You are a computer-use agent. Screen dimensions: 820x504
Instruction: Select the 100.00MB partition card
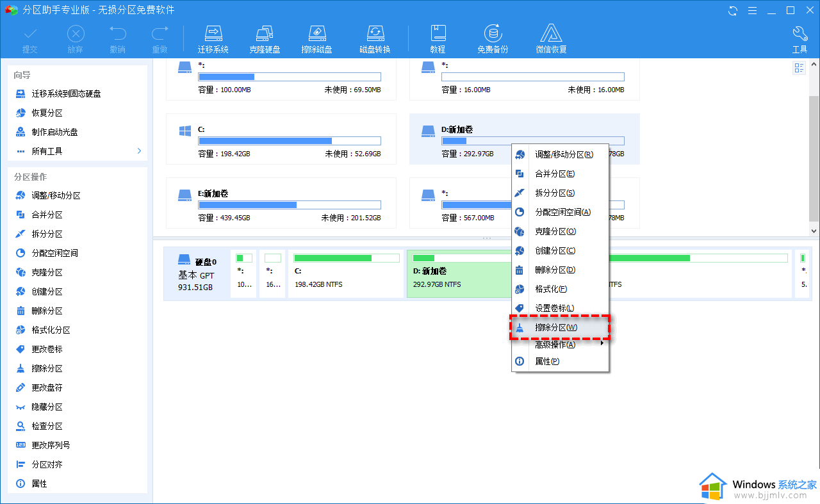[x=281, y=79]
